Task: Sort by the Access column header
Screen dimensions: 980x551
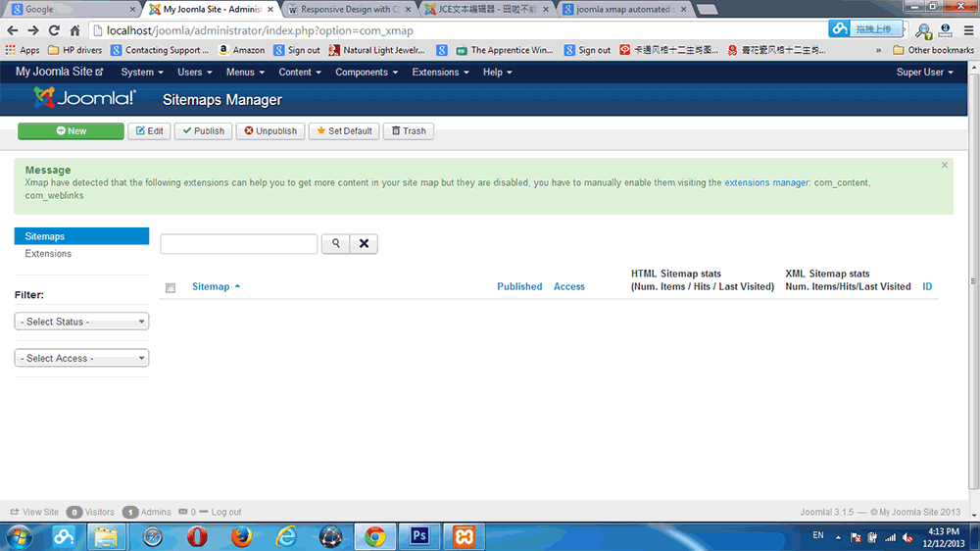Action: (568, 286)
